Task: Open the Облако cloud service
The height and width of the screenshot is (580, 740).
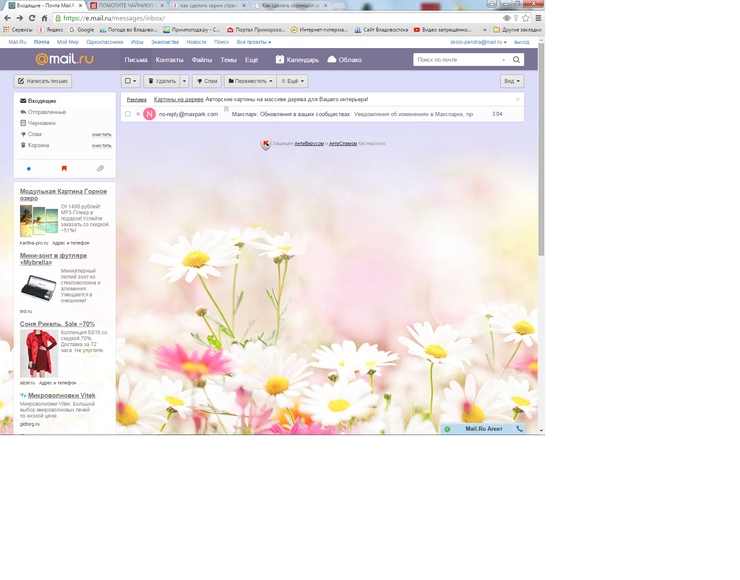Action: tap(344, 60)
